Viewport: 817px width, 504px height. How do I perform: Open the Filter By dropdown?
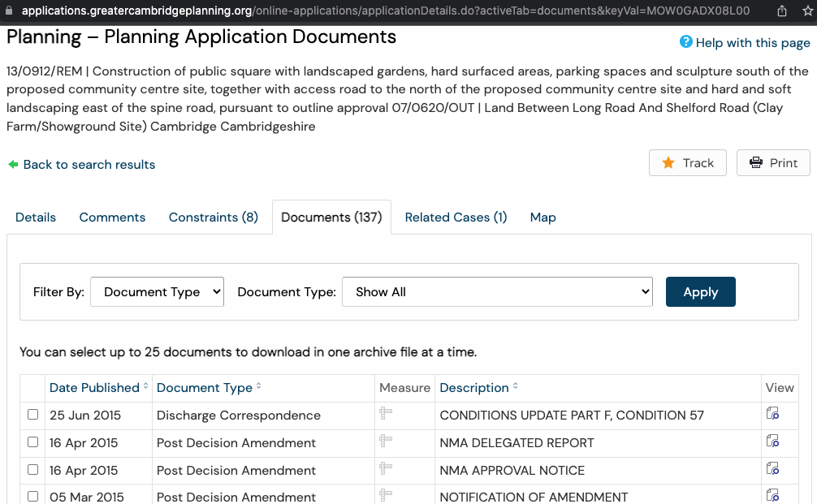(x=157, y=292)
